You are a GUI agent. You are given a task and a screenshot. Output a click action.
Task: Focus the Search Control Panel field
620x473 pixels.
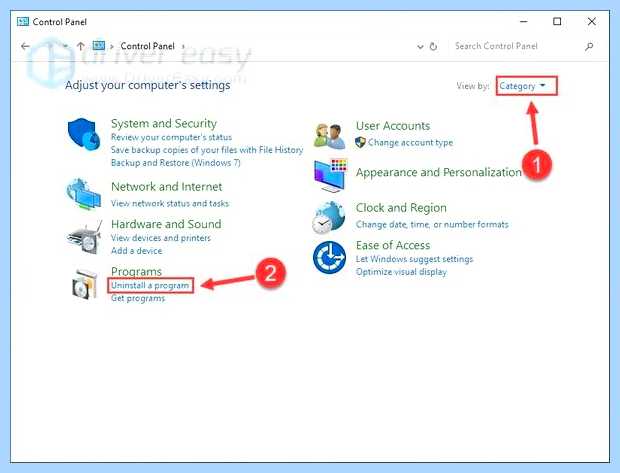(x=516, y=46)
